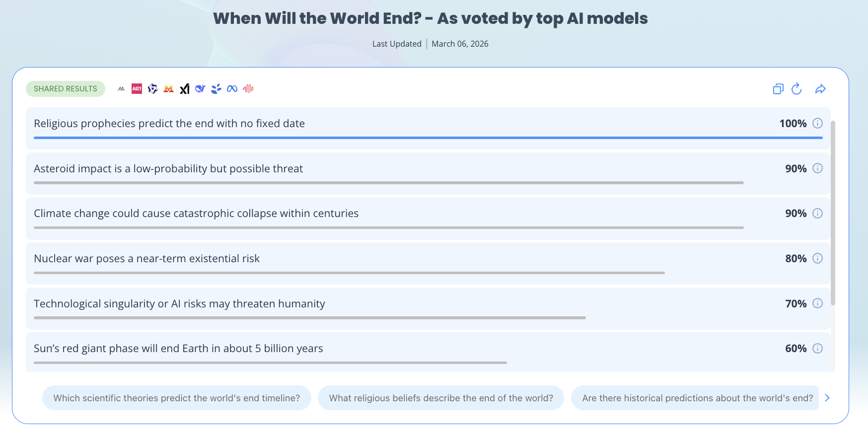Image resolution: width=868 pixels, height=436 pixels.
Task: Show info for Nuclear war option
Action: [817, 258]
